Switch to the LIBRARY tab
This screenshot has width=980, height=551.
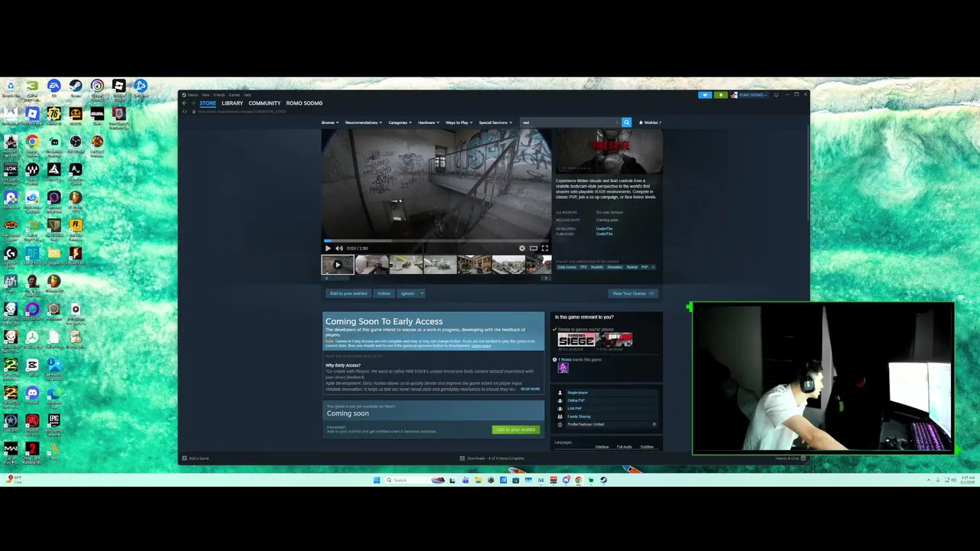click(232, 103)
